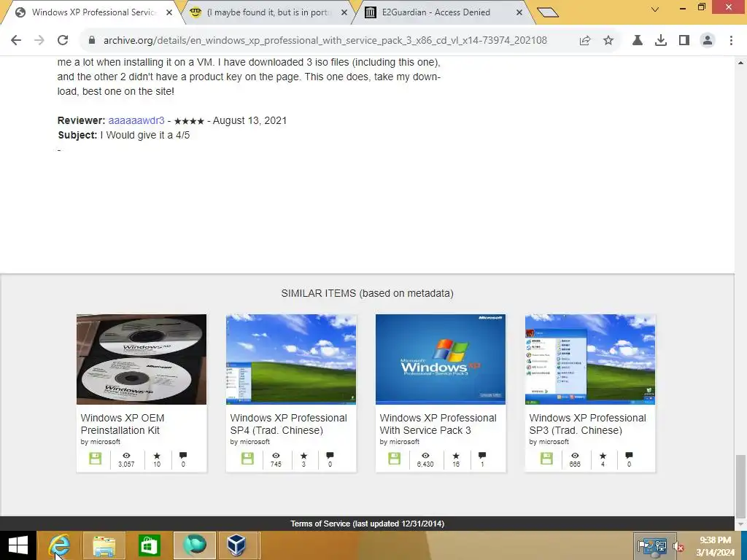Open Windows XP OEM Preinstallation Kit thumbnail
Image resolution: width=747 pixels, height=560 pixels.
142,359
